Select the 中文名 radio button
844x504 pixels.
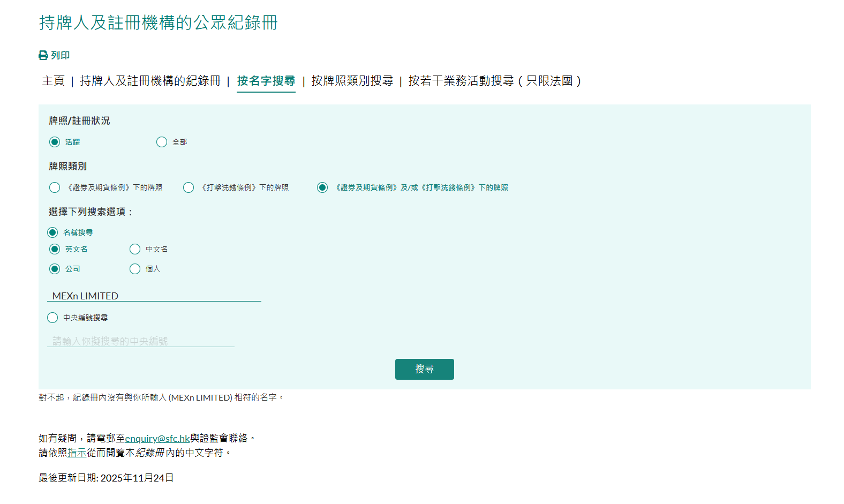click(x=135, y=249)
